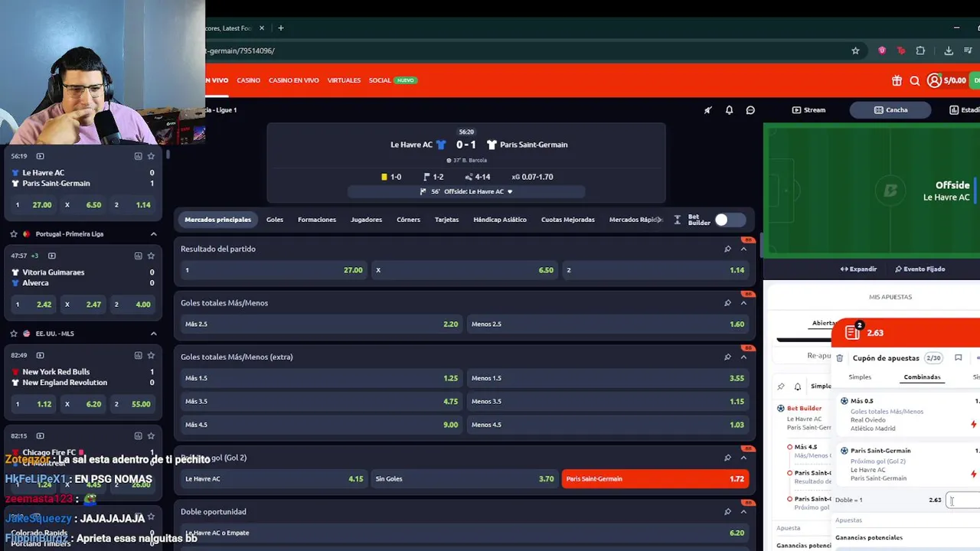Viewport: 980px width, 551px height.
Task: Bookmark this page with the star icon
Action: pos(855,51)
